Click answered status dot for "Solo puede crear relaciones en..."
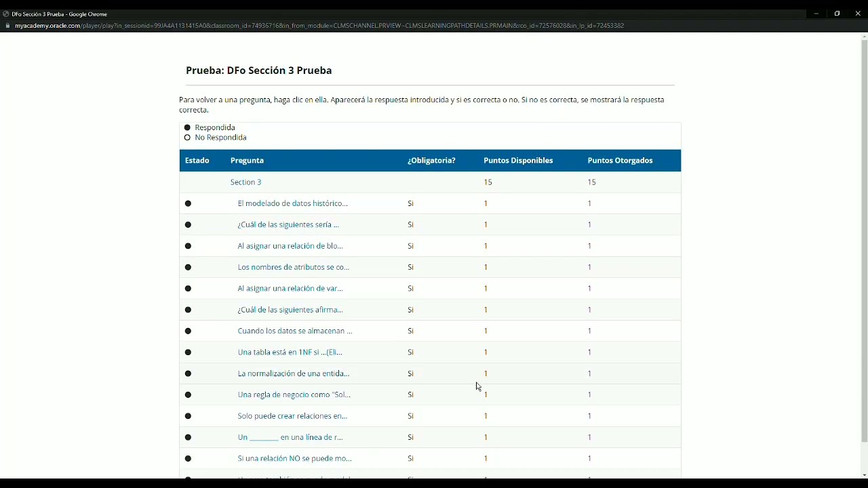This screenshot has width=868, height=488. pyautogui.click(x=188, y=416)
